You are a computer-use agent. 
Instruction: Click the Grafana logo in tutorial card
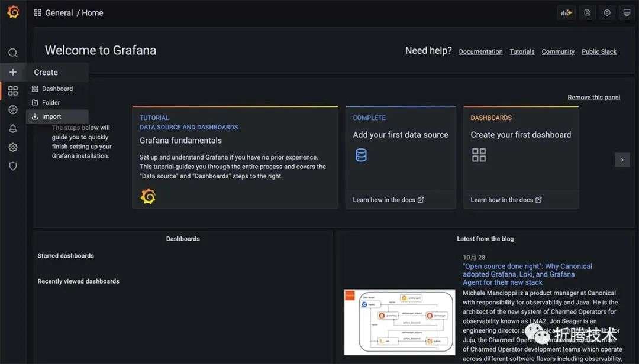[148, 196]
